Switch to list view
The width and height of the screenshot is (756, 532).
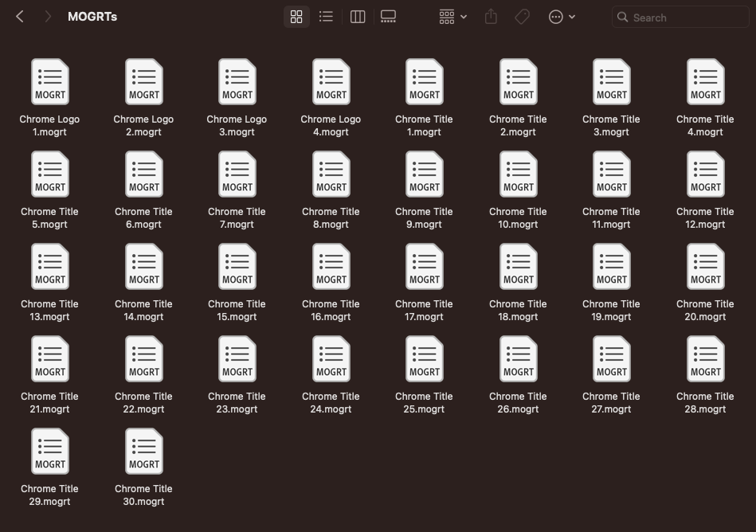tap(326, 17)
